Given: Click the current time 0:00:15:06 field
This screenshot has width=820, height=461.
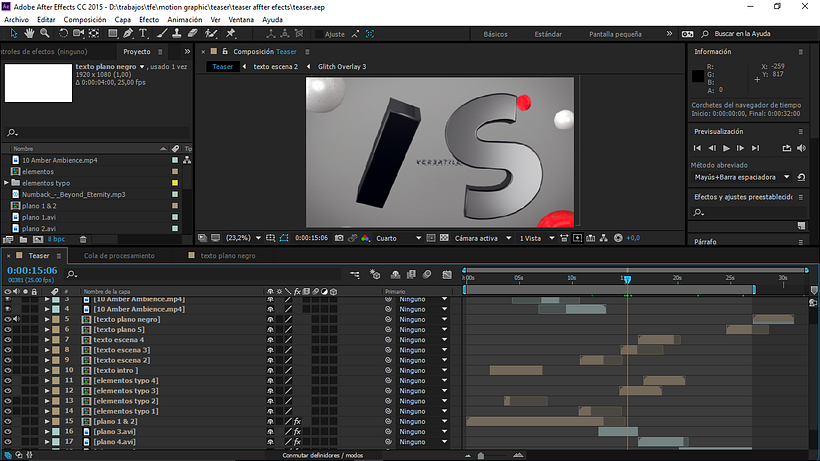Looking at the screenshot, I should [x=31, y=270].
